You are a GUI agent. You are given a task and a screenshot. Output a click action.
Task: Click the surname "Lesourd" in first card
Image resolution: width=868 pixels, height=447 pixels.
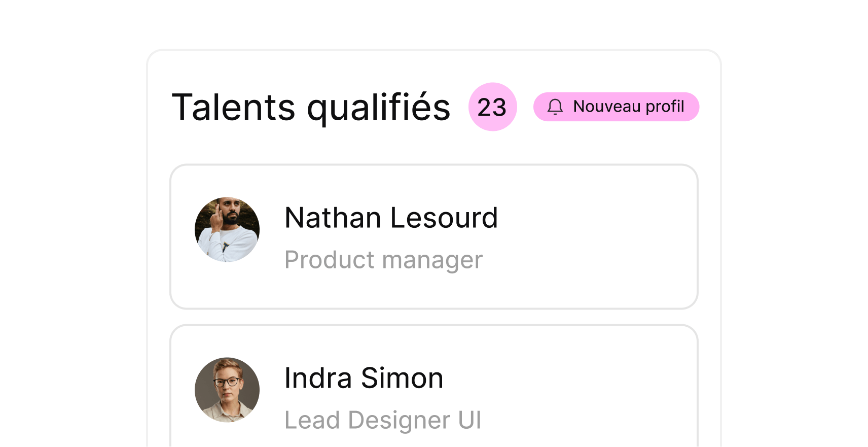(x=444, y=218)
